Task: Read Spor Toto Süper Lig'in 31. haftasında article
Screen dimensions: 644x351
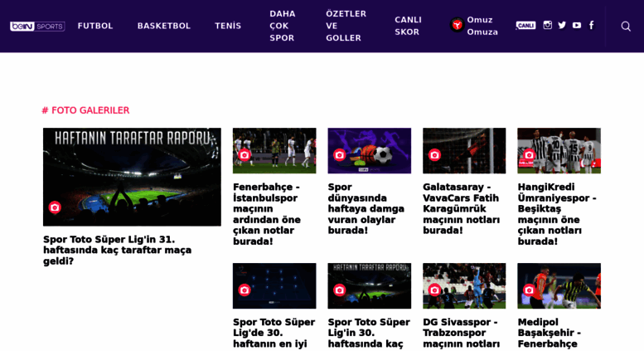Action: pos(118,250)
